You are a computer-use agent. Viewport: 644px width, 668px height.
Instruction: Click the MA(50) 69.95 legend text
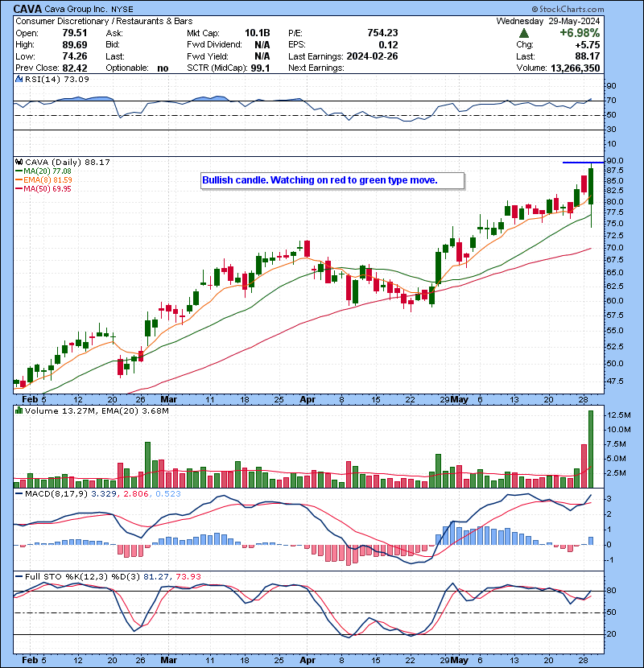[x=47, y=188]
